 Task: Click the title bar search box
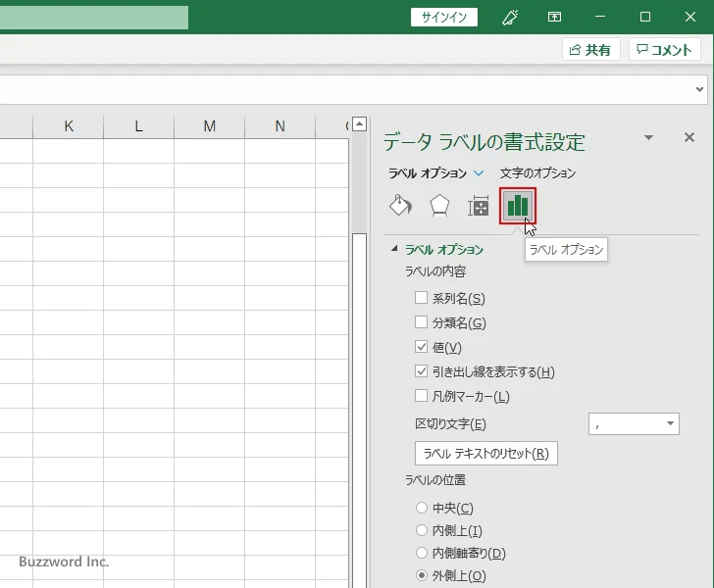click(94, 18)
